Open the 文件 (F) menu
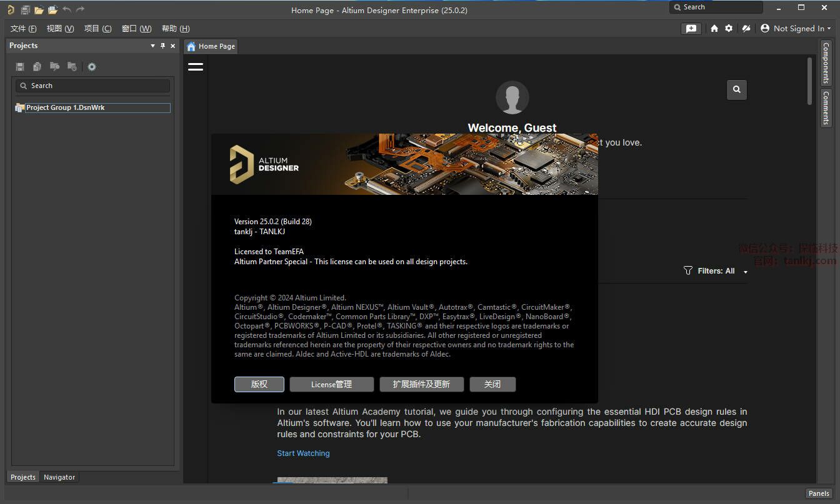This screenshot has width=840, height=504. click(24, 29)
